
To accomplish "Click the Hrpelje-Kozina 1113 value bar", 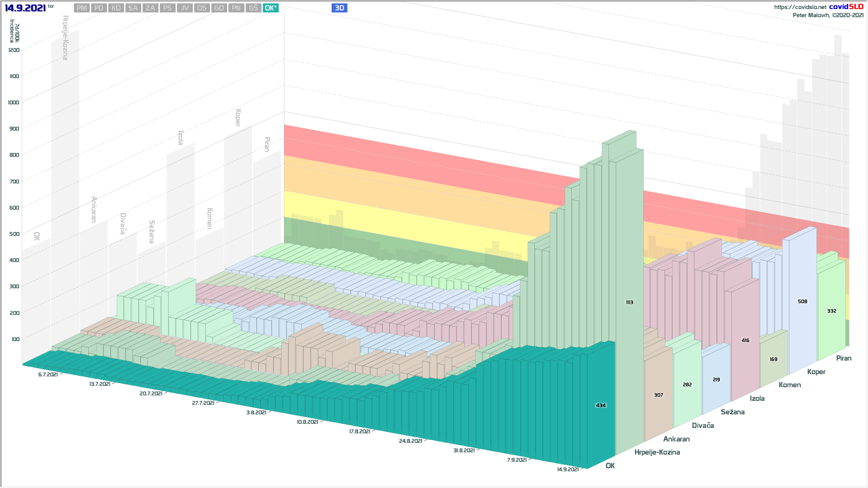I will (x=629, y=302).
